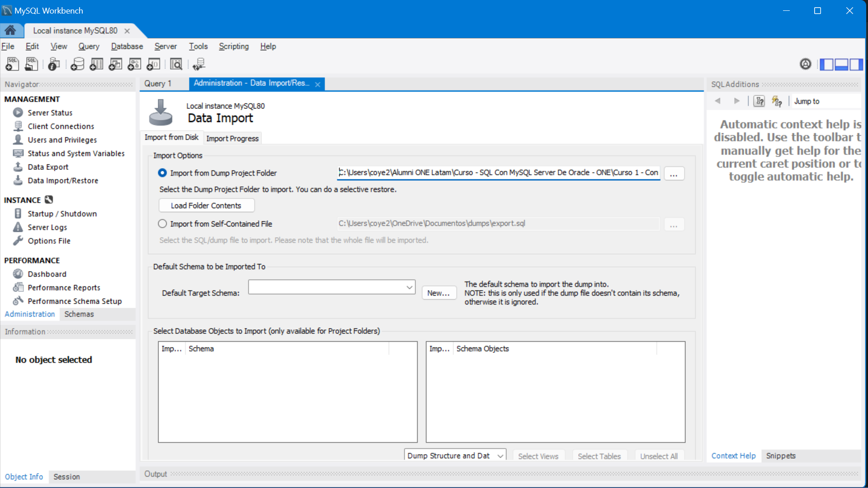
Task: Switch to Import Progress tab
Action: point(232,138)
